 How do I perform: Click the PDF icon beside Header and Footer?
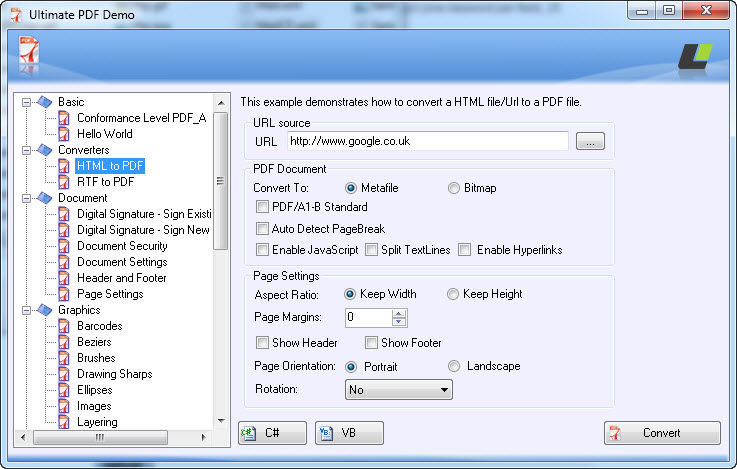[64, 278]
